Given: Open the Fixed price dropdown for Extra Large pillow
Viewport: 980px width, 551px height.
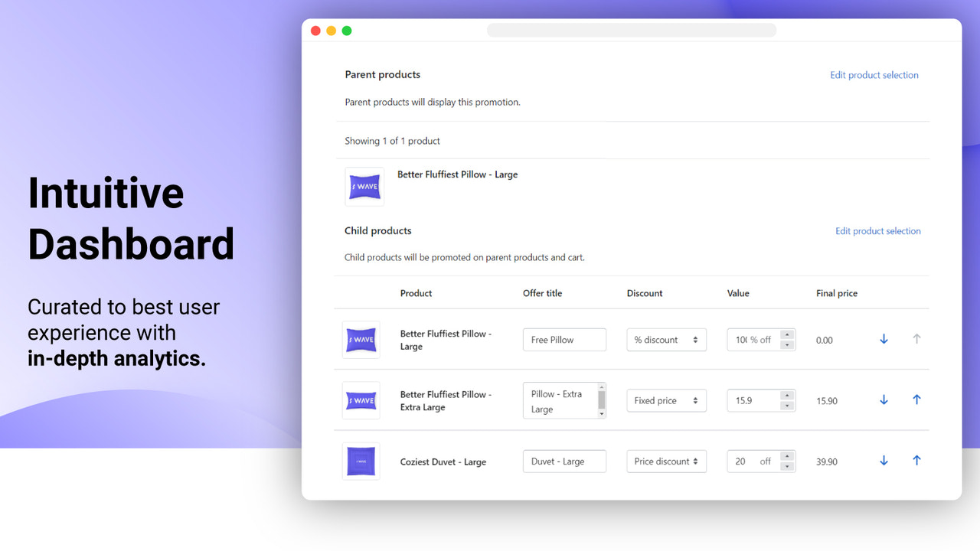Looking at the screenshot, I should click(666, 400).
